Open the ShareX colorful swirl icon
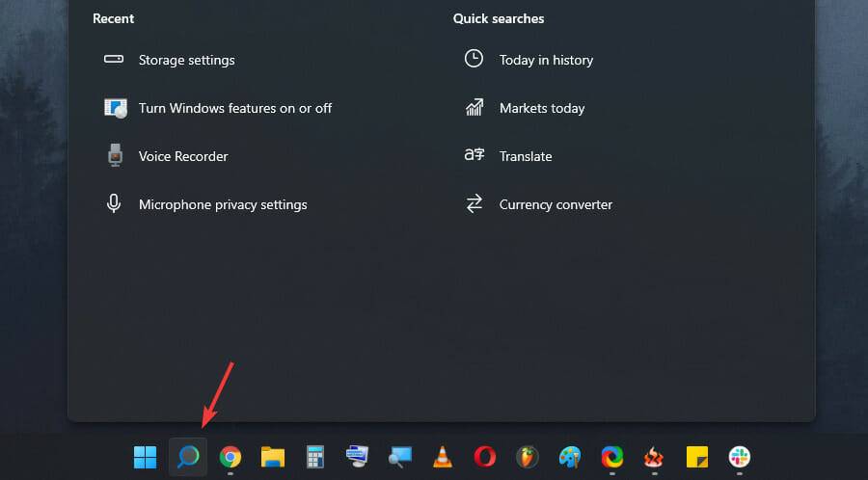 click(x=612, y=457)
